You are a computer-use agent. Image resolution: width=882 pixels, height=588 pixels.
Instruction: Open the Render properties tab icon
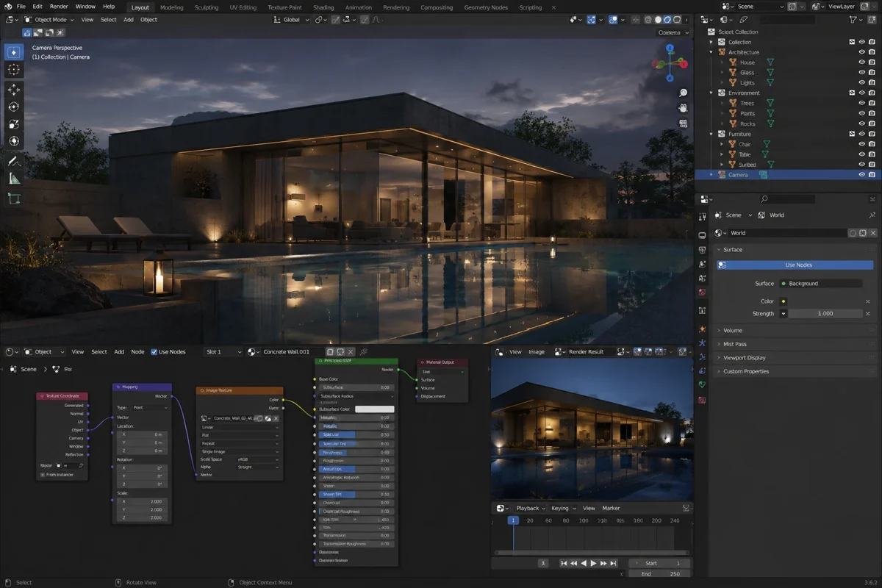click(x=702, y=235)
